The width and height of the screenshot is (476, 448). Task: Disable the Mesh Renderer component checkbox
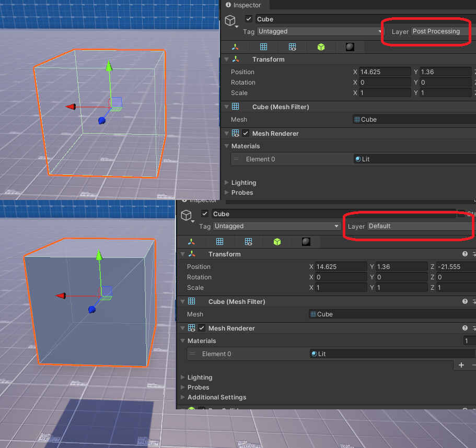click(x=246, y=133)
